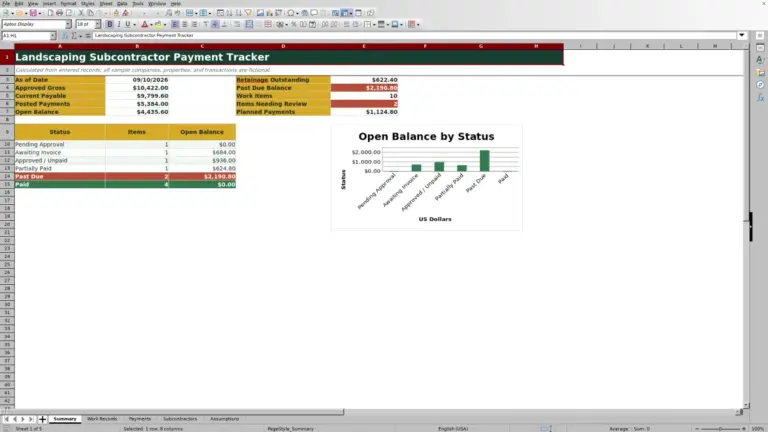Open the Data menu
The width and height of the screenshot is (768, 432).
click(122, 3)
